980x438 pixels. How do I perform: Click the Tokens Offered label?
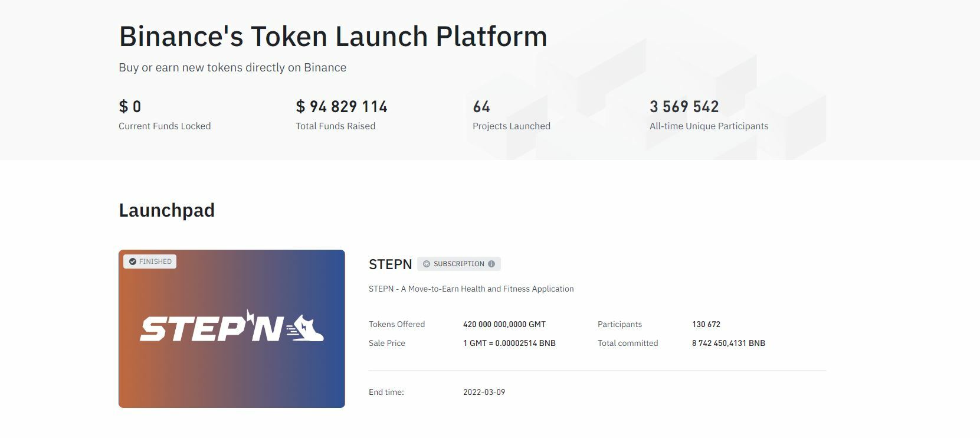tap(397, 324)
